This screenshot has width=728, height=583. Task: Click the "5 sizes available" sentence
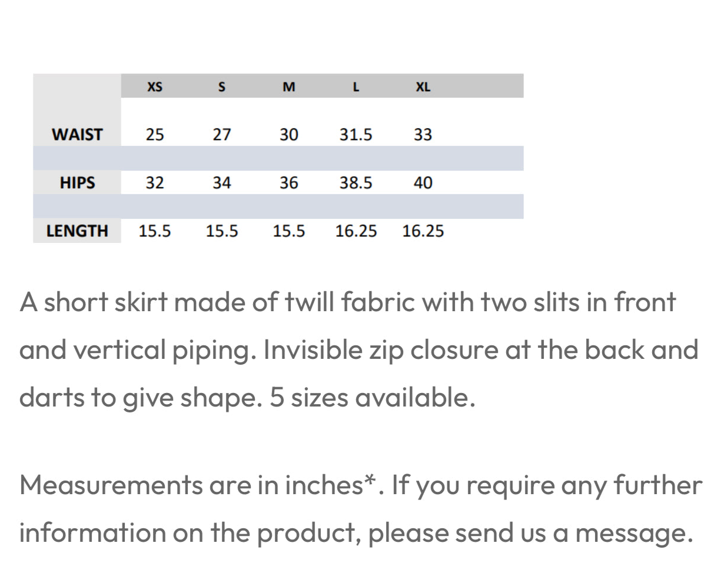372,398
